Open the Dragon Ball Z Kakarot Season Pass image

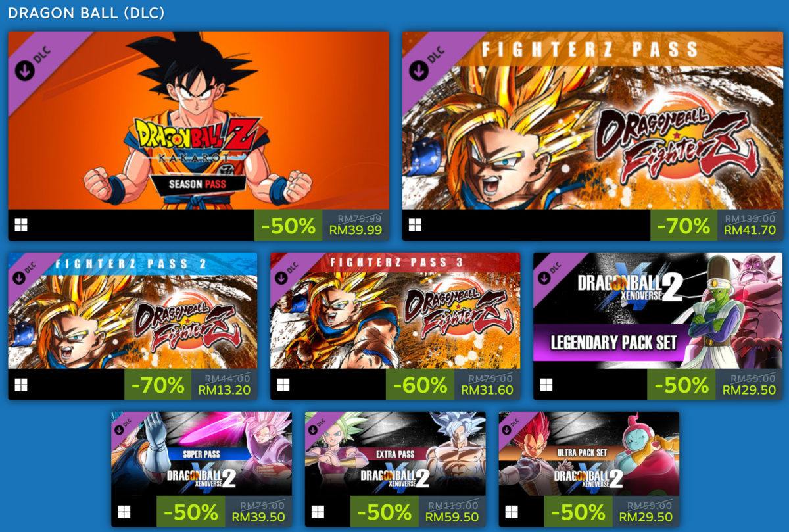(x=199, y=120)
